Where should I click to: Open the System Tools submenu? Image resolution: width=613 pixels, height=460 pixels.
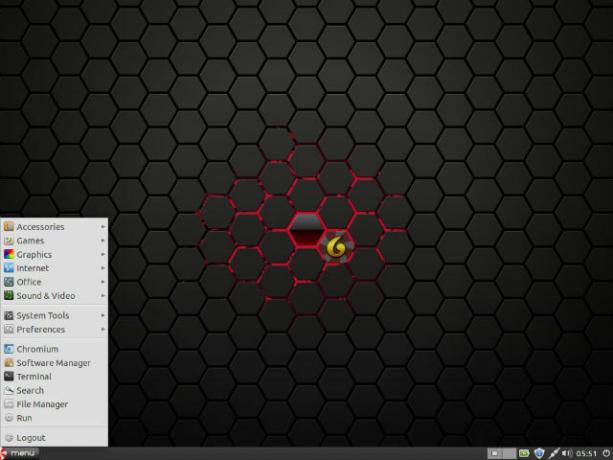pyautogui.click(x=54, y=315)
